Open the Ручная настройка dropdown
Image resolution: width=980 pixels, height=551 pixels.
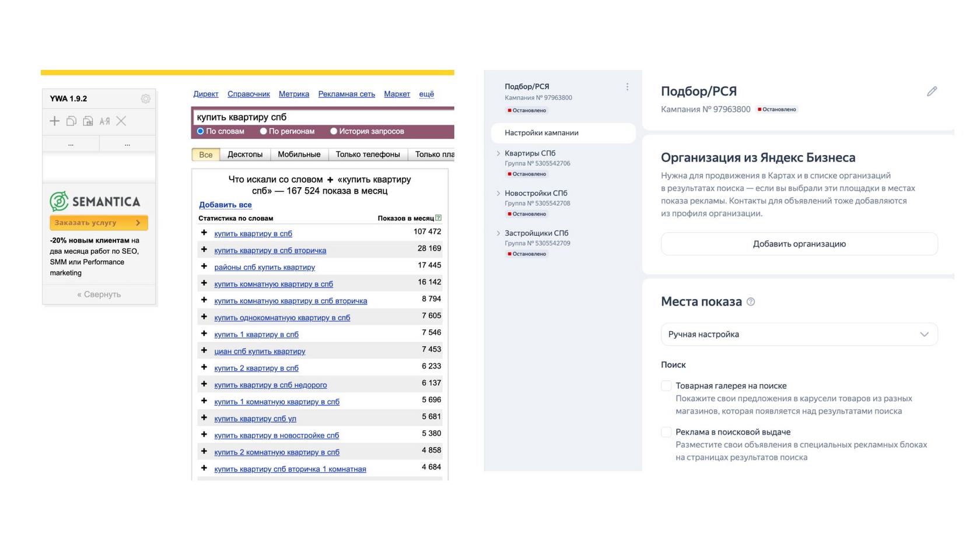[x=799, y=334]
